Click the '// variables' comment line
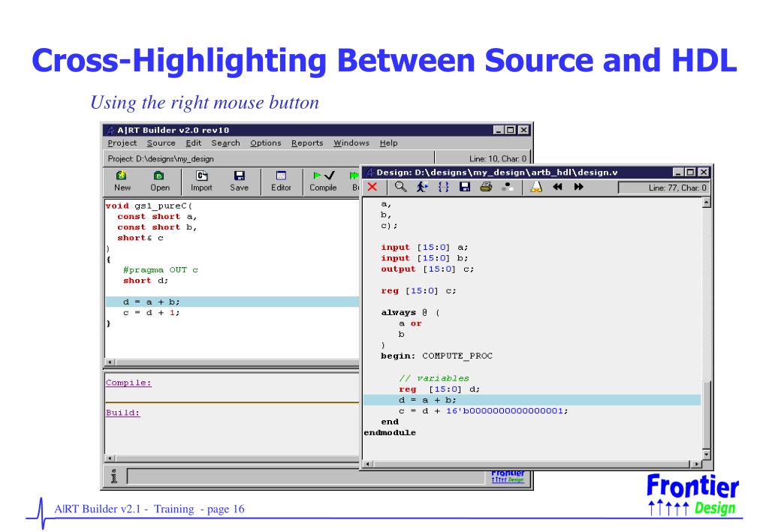The height and width of the screenshot is (532, 769). tap(433, 378)
